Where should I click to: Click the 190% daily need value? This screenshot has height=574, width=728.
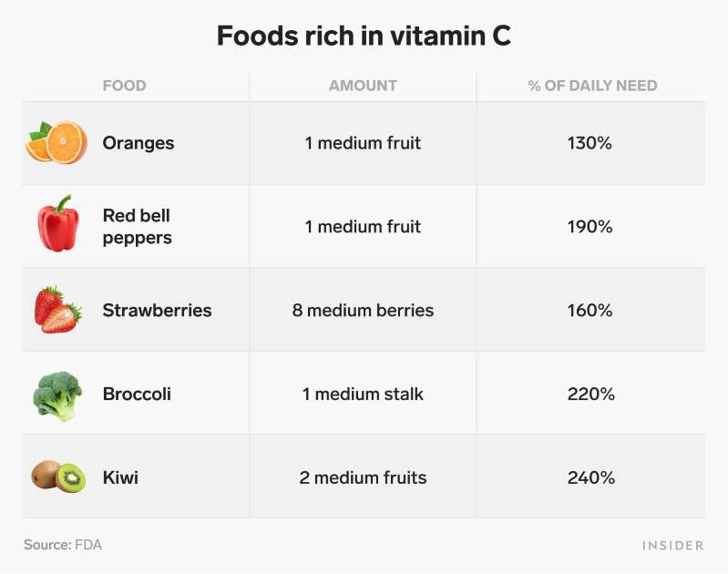(592, 227)
